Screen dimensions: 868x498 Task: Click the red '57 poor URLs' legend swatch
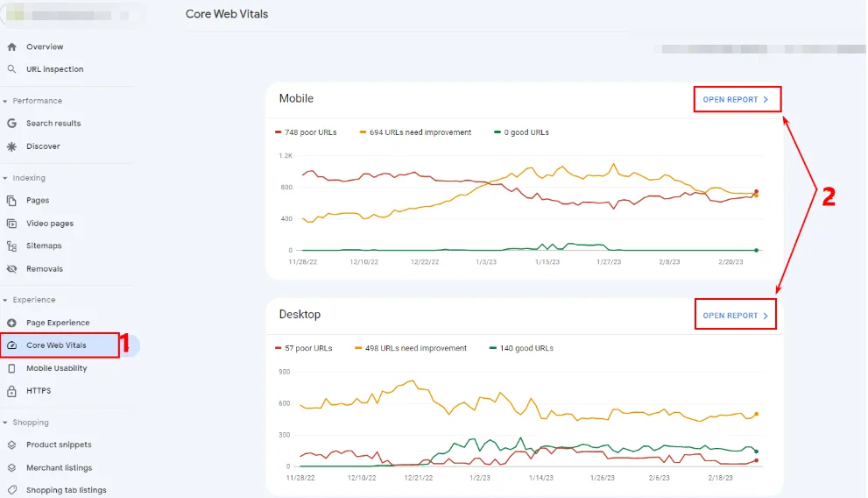(278, 348)
